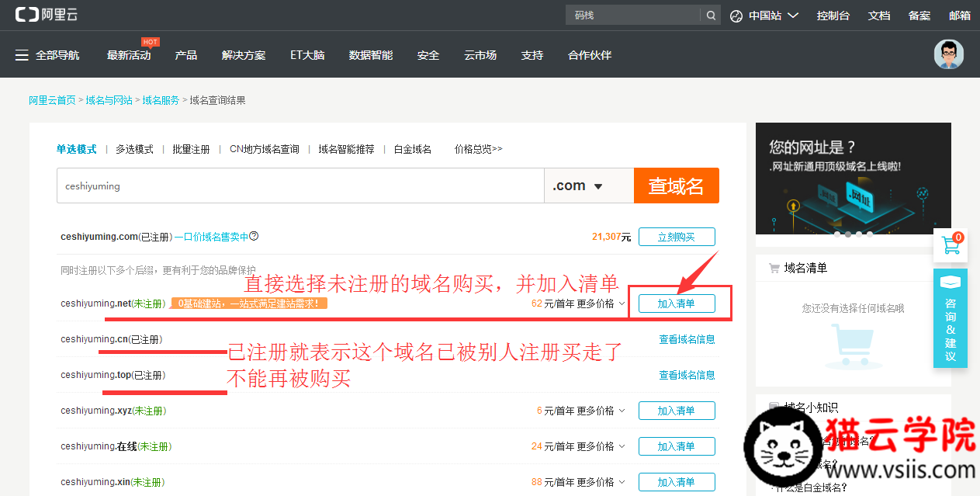Switch to CN地方域名查询 tab
This screenshot has height=496, width=980.
click(265, 149)
